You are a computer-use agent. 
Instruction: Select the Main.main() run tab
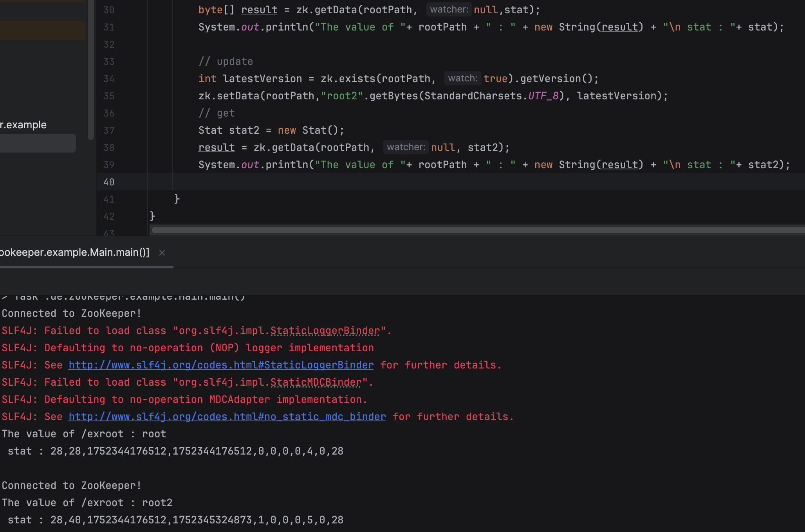point(74,253)
